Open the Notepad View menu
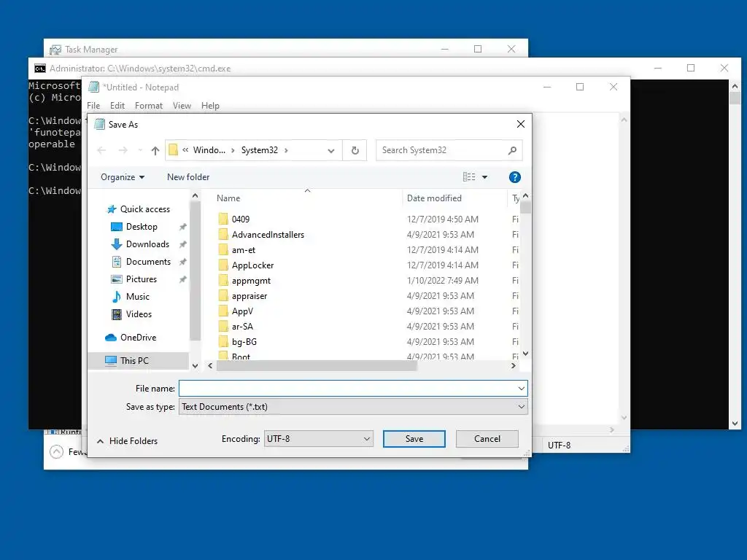Screen dimensions: 747x560 (x=182, y=106)
